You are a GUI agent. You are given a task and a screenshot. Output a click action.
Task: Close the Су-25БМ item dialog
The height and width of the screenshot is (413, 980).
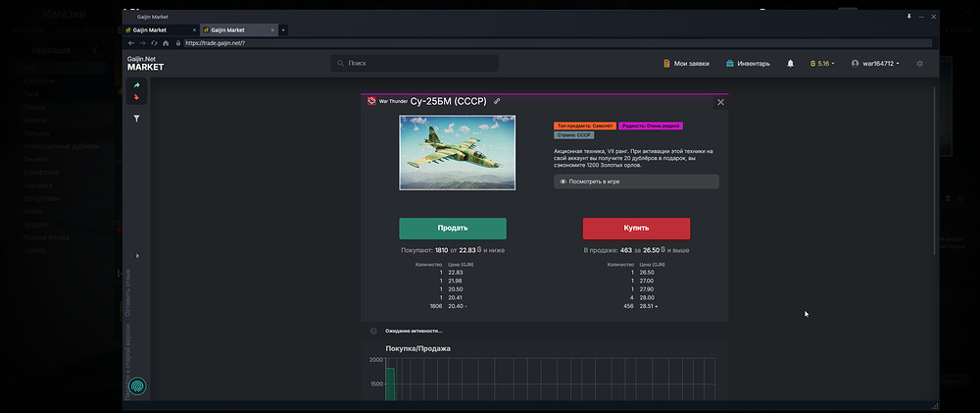(x=720, y=103)
